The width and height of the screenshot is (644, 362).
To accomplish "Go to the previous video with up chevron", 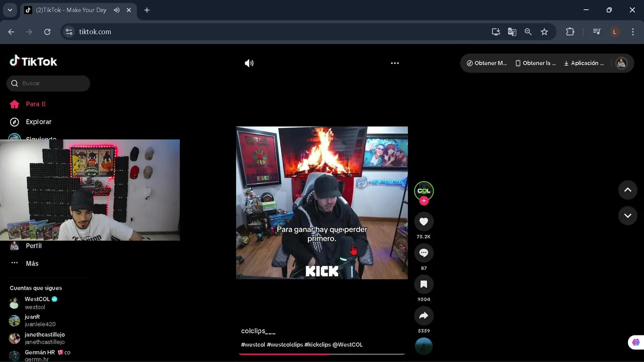I will (627, 190).
